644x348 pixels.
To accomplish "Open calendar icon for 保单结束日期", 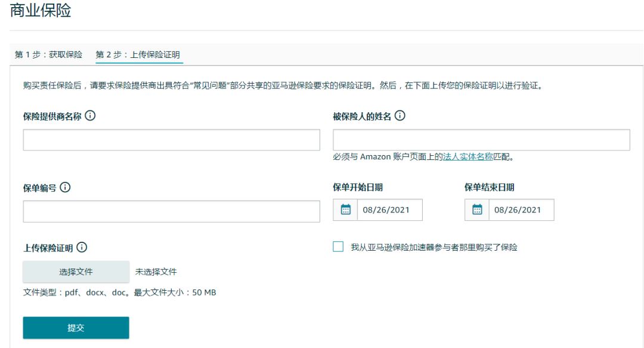I will coord(477,210).
